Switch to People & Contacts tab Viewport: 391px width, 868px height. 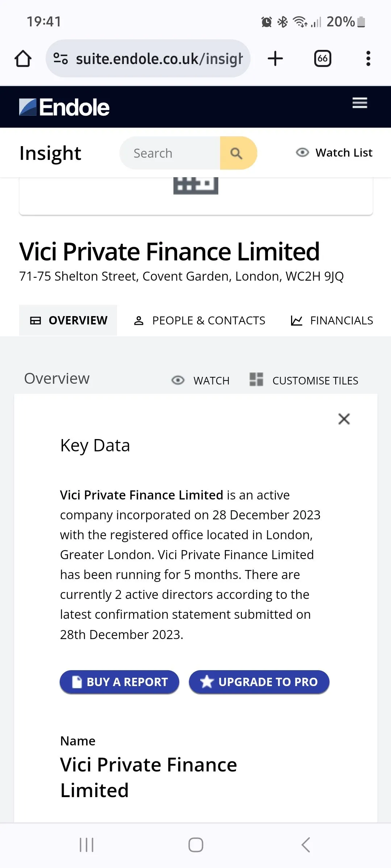click(x=199, y=320)
